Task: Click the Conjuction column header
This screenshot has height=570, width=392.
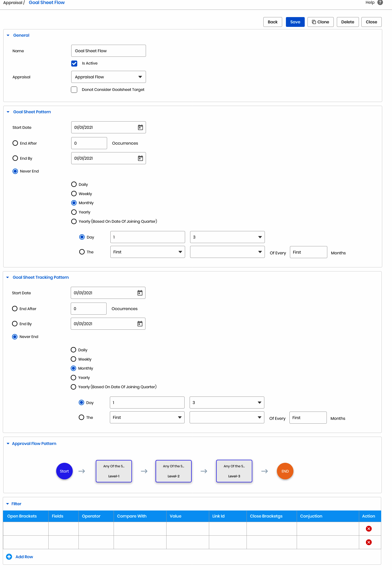Action: point(311,516)
